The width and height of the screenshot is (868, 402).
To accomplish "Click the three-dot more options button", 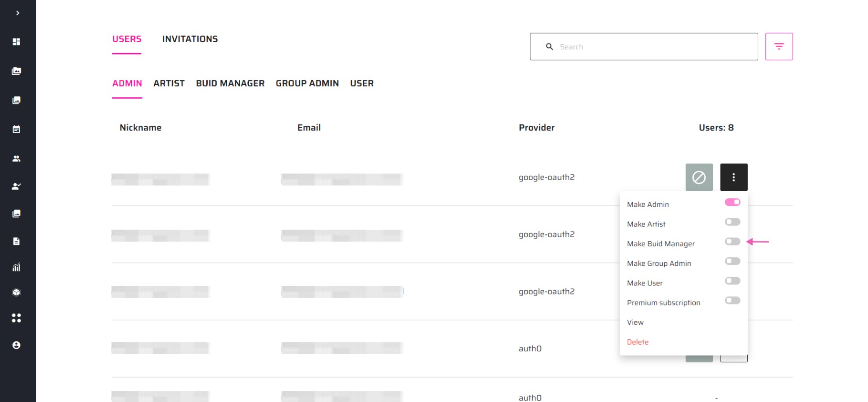I will pos(734,177).
